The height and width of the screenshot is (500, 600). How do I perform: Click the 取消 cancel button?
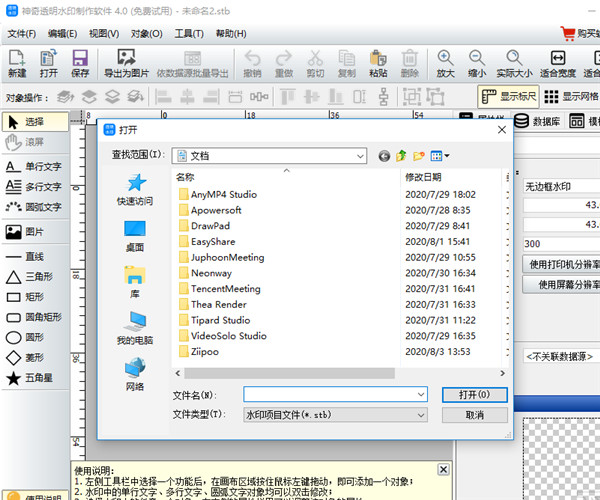474,415
